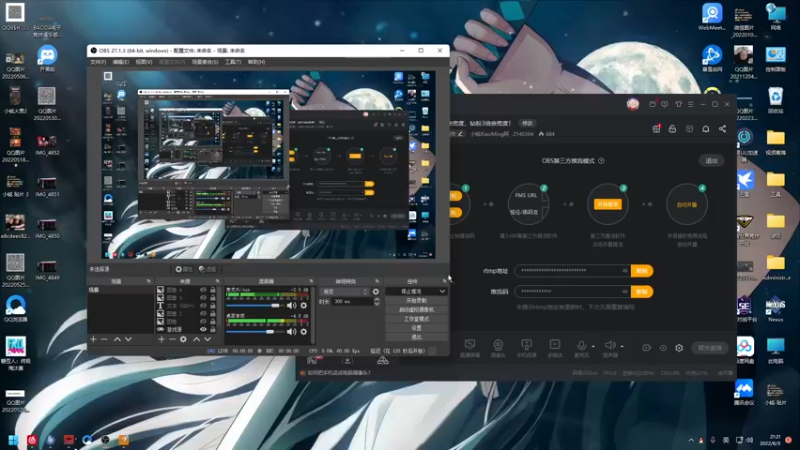800x450 pixels.
Task: Undock the scenes panel icon
Action: click(x=148, y=281)
